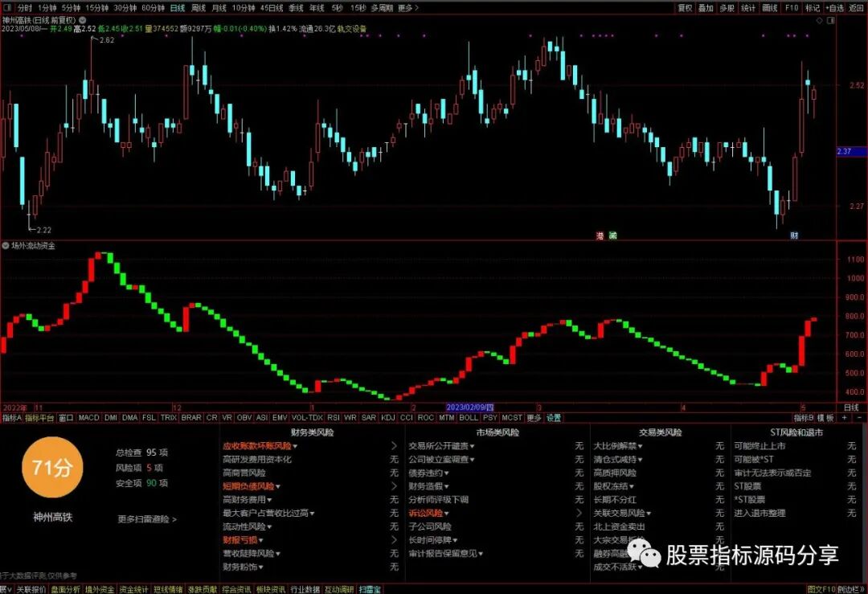Image resolution: width=868 pixels, height=594 pixels.
Task: Open F10 company info
Action: [792, 8]
